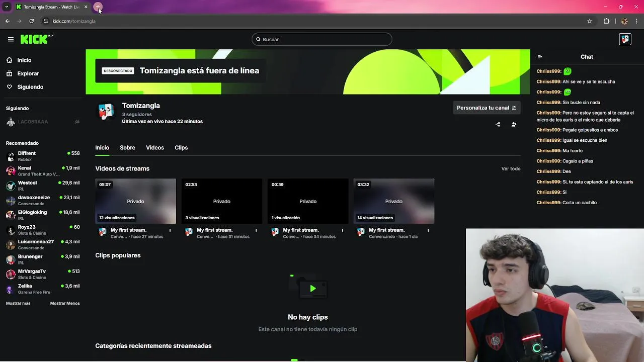Viewport: 644px width, 362px height.
Task: Click the Tomizangla channel avatar
Action: 106,112
